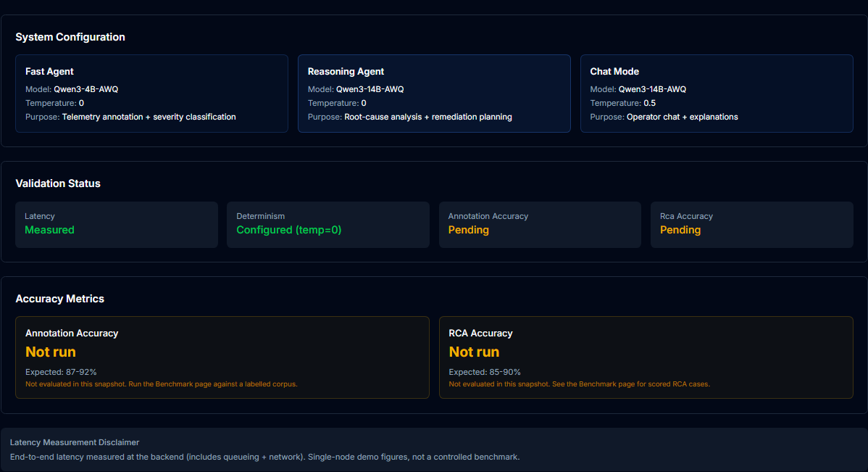Click the Chat Mode card title
868x472 pixels.
point(614,72)
